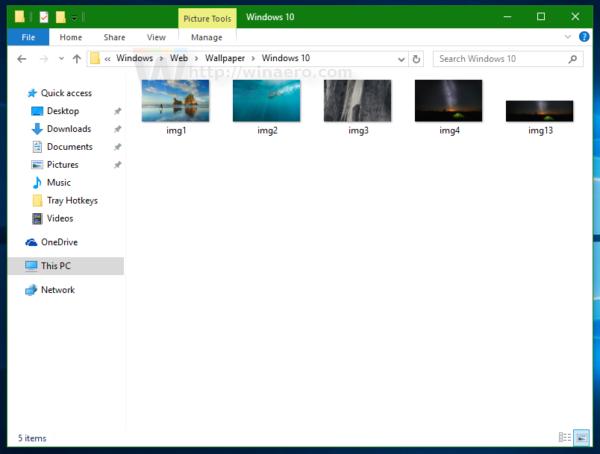Select OneDrive in the navigation pane

(59, 242)
